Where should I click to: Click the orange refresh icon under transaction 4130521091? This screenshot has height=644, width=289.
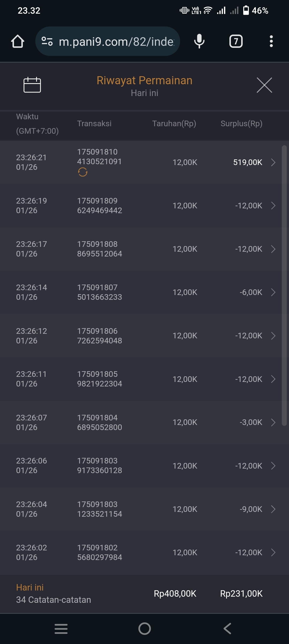[83, 172]
